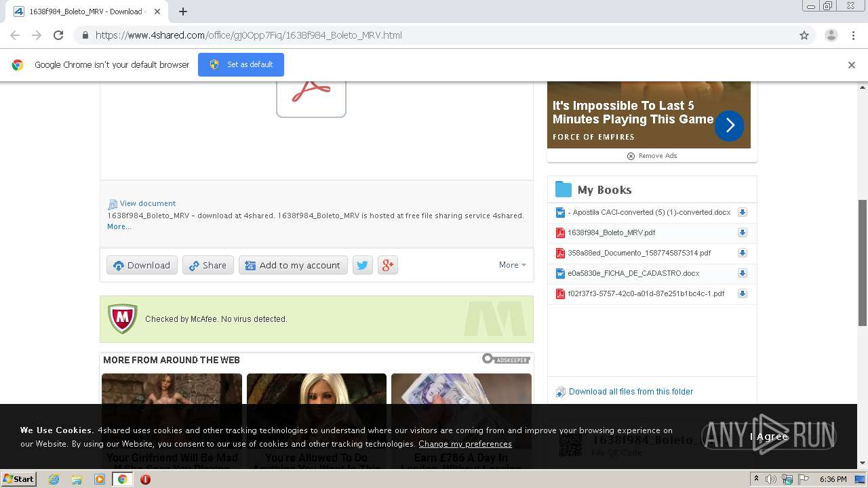Click the Chrome forward arrow

(x=37, y=35)
